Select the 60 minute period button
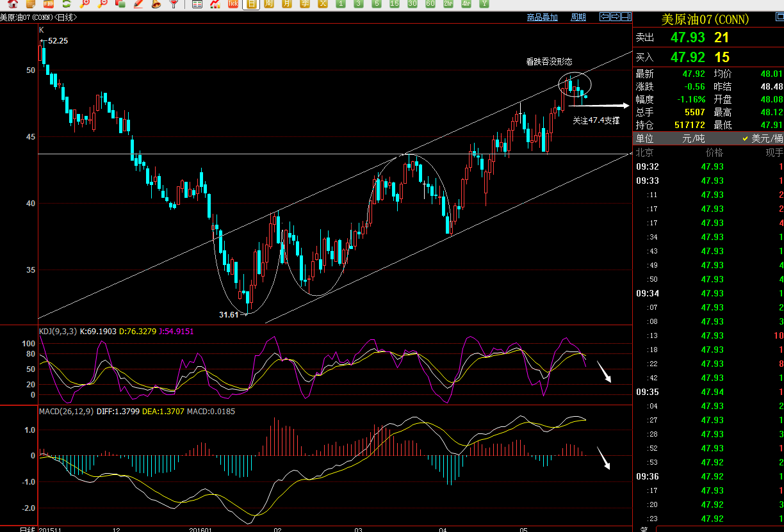This screenshot has height=532, width=784. coord(430,4)
